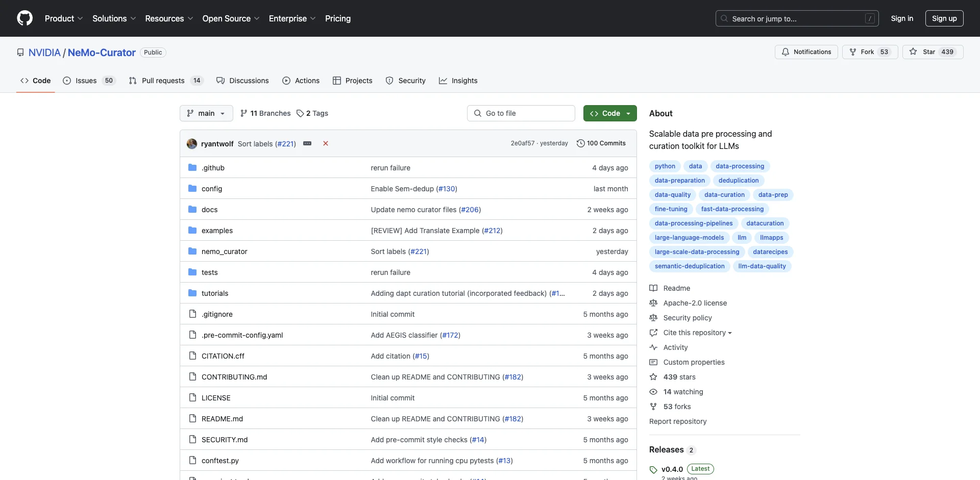Open the commit message ellipsis expander
The width and height of the screenshot is (980, 480).
[307, 143]
